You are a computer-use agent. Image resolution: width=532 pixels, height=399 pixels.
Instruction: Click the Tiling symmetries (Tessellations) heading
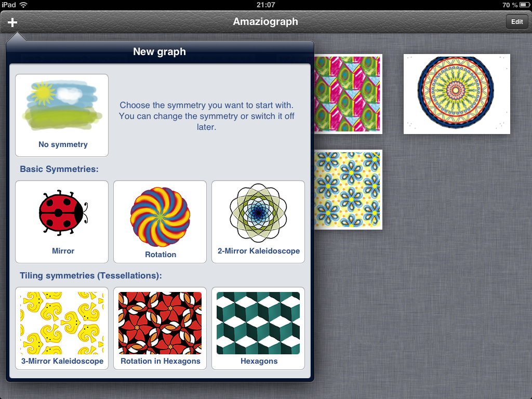pyautogui.click(x=90, y=275)
